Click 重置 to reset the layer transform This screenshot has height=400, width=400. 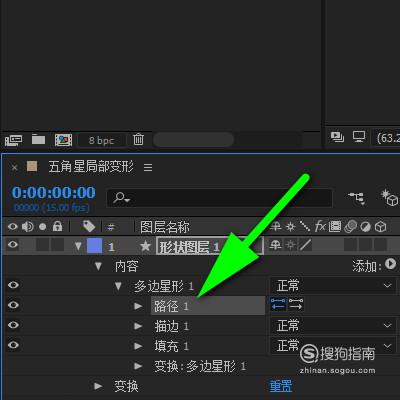(x=281, y=386)
